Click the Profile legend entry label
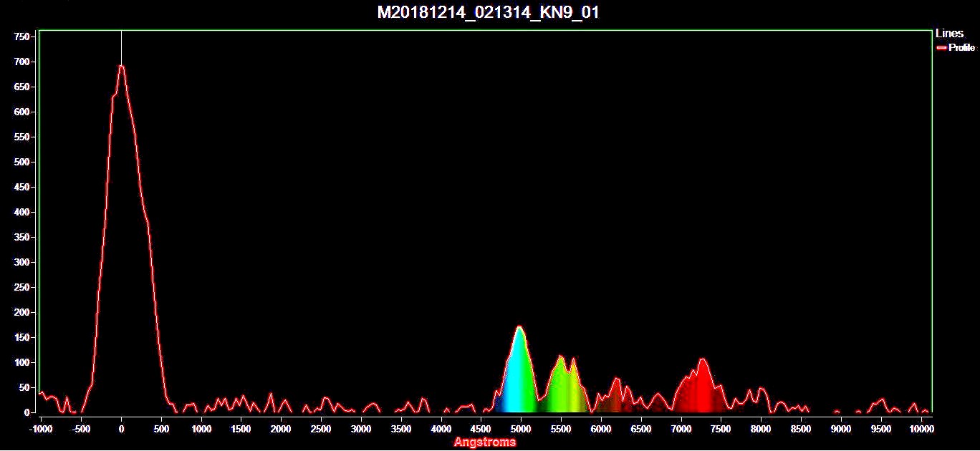The image size is (980, 451). (x=961, y=48)
